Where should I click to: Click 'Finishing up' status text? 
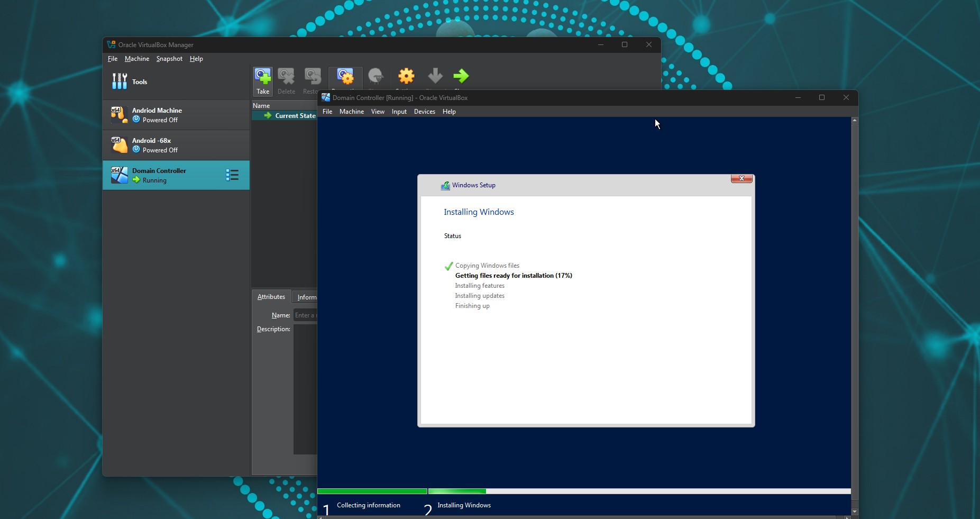(x=472, y=306)
